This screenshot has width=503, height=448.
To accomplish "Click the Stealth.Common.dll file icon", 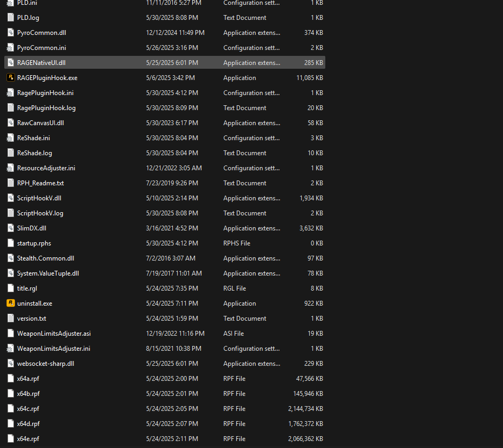I will click(x=11, y=258).
